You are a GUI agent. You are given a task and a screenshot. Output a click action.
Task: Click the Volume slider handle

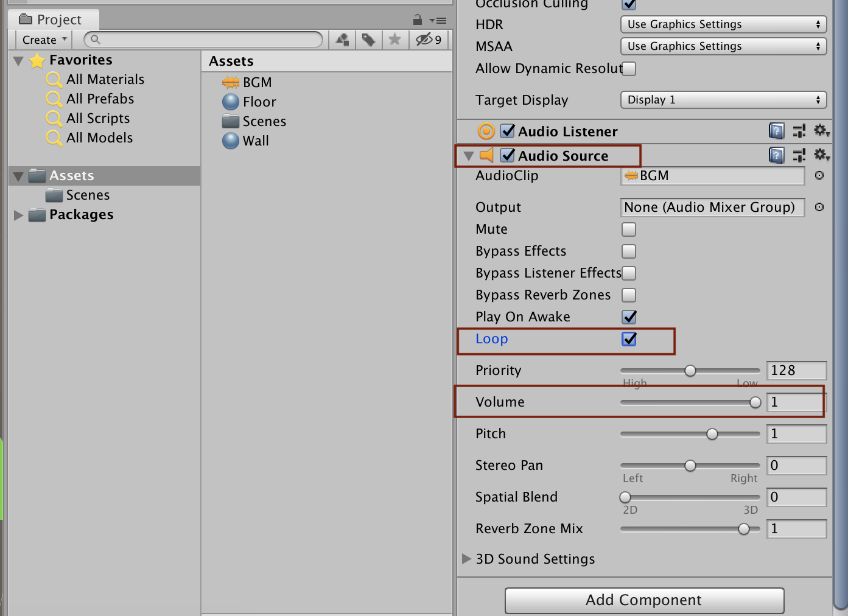[x=755, y=402]
